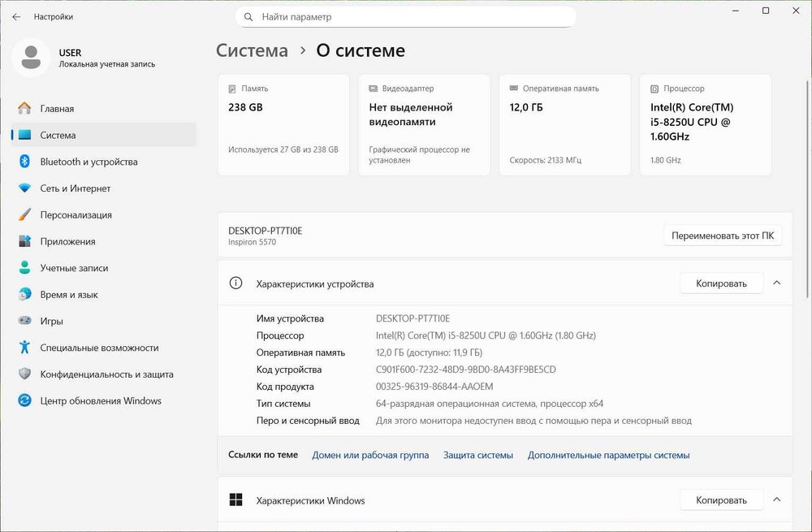This screenshot has height=532, width=812.
Task: Click the Intel(R) Core(TM) i5-8250U heading in the Процессор card
Action: coord(692,122)
